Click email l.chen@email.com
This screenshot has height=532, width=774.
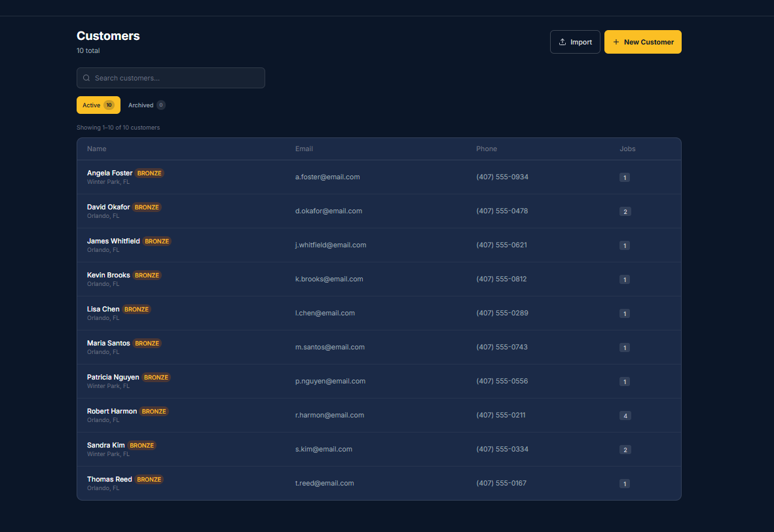click(x=325, y=313)
